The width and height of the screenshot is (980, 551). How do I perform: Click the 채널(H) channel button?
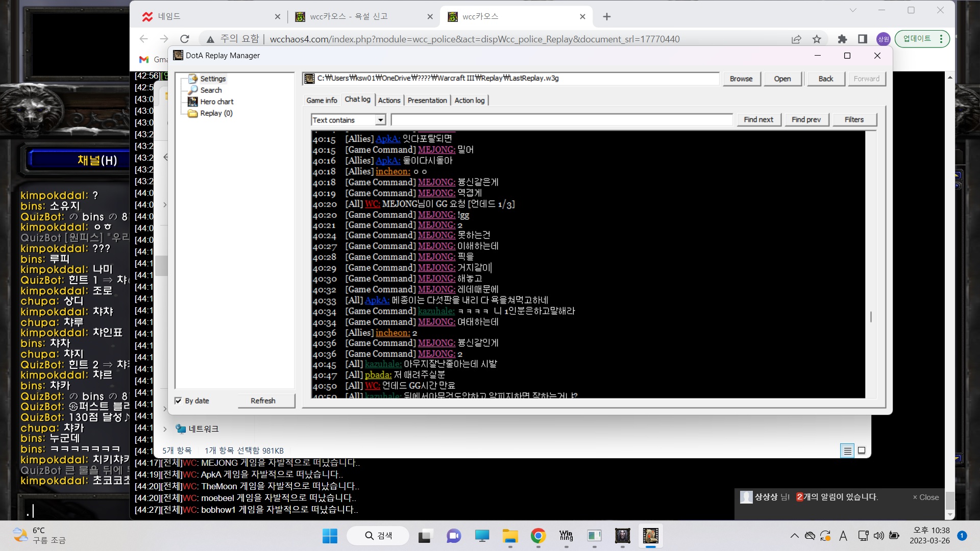(79, 160)
